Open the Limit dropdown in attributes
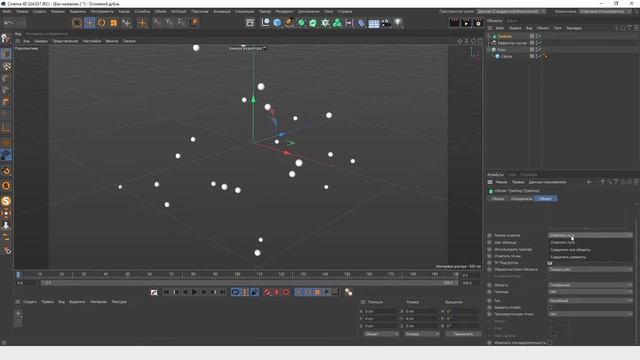 click(x=590, y=292)
